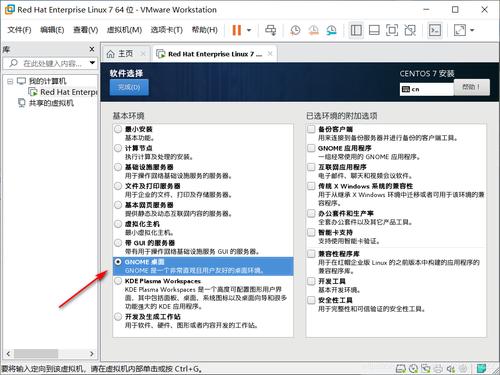Open the console view icon
500x375 pixels.
pos(435,30)
